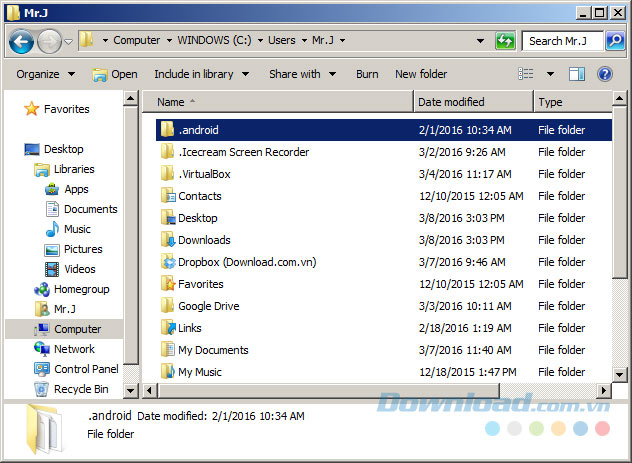This screenshot has height=463, width=632.
Task: Select the Dropbox (Download.com.vn) folder icon
Action: click(x=168, y=262)
